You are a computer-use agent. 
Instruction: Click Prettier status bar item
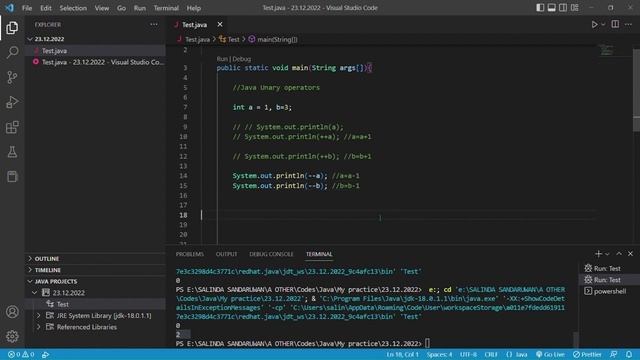(x=587, y=354)
